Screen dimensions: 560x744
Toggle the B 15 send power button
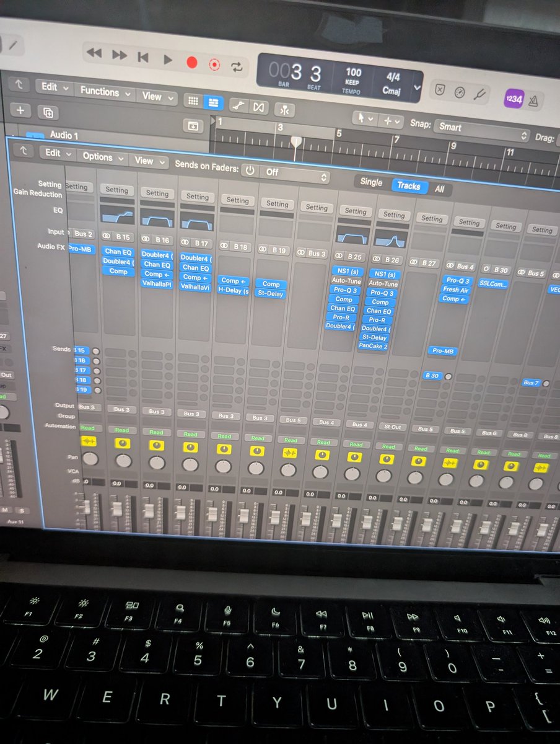coord(96,351)
